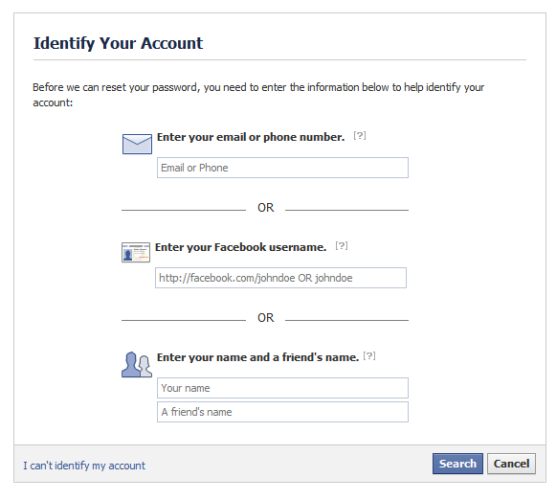The height and width of the screenshot is (492, 560).
Task: Open help tooltip for email or phone
Action: click(x=360, y=136)
